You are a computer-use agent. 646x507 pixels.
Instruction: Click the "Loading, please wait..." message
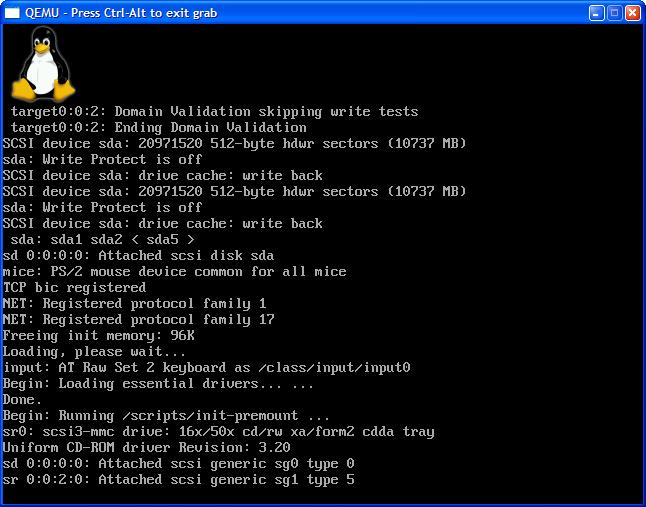(94, 351)
